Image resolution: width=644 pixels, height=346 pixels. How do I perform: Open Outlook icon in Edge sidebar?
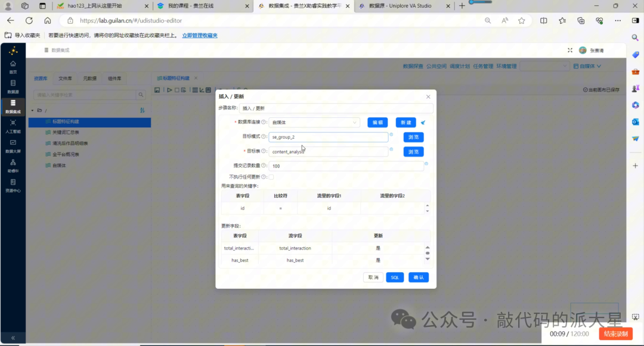click(636, 121)
